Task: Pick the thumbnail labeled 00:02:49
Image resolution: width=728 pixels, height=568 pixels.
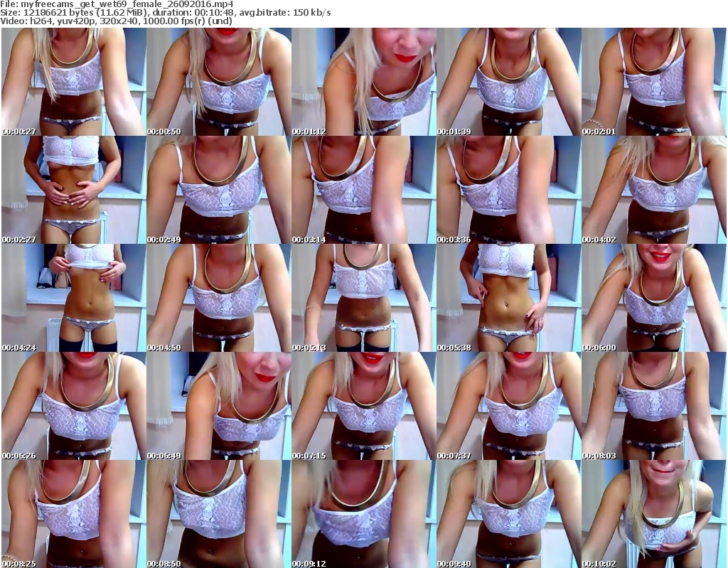Action: 219,190
